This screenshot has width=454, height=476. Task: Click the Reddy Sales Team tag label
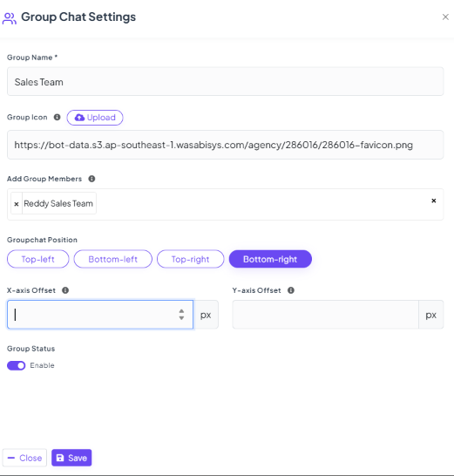point(58,203)
